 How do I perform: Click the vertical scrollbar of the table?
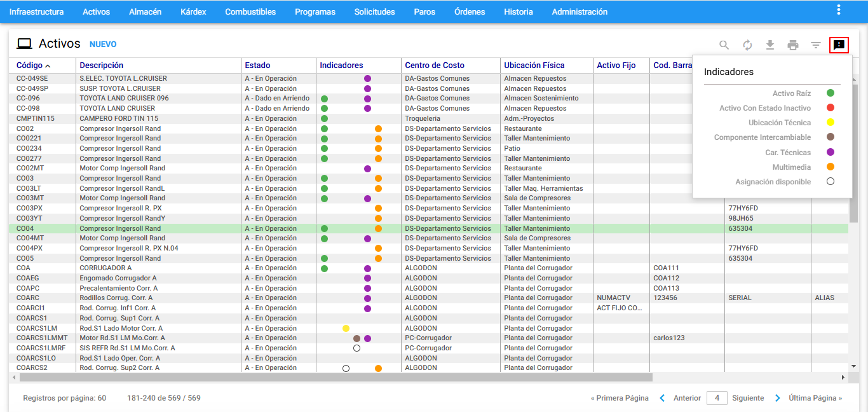854,153
